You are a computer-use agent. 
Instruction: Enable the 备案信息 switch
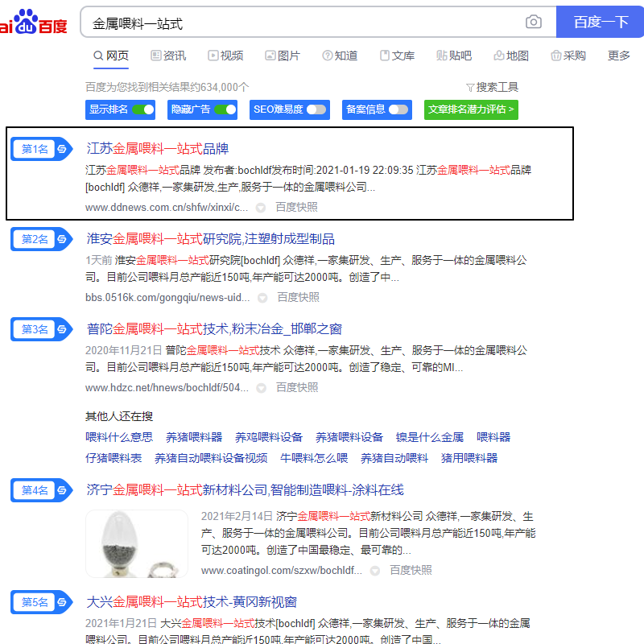pos(398,109)
